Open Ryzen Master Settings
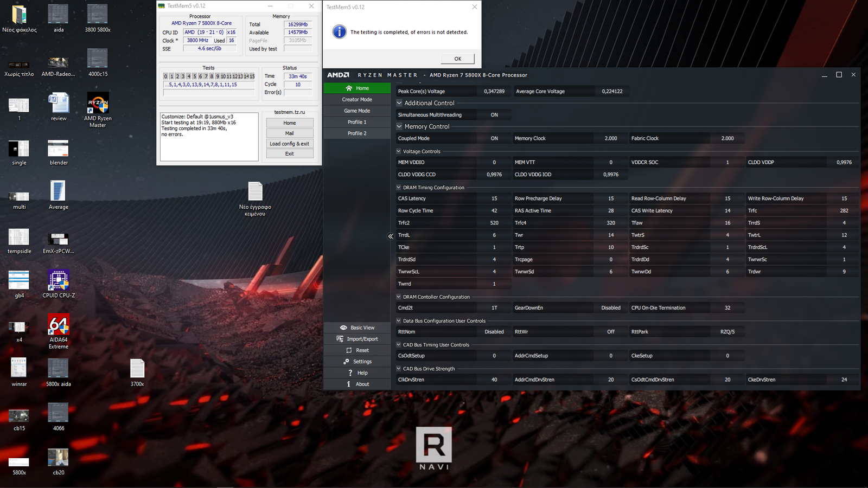This screenshot has width=868, height=488. [x=357, y=362]
